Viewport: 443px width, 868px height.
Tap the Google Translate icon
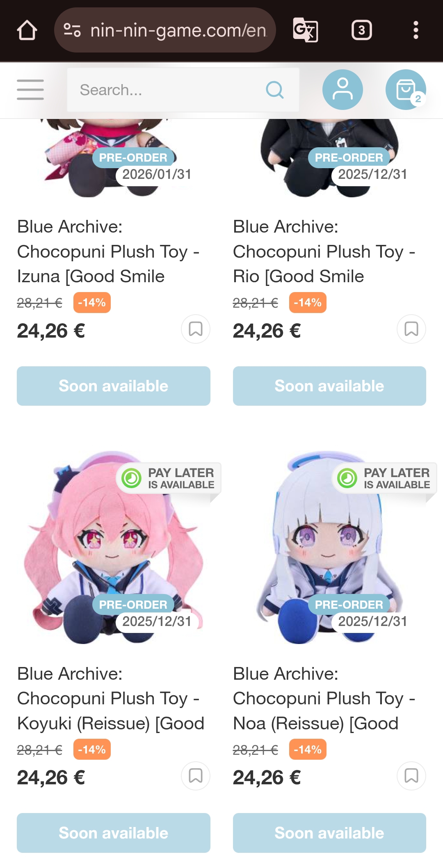click(306, 30)
